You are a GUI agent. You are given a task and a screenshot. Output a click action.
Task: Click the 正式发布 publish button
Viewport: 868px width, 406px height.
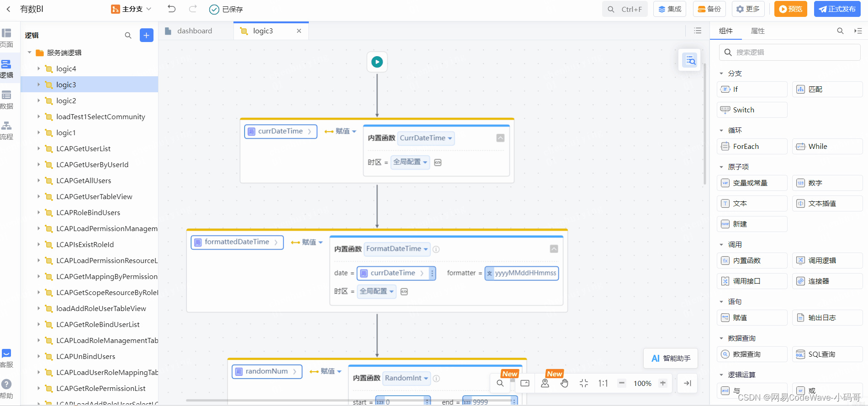[x=837, y=9]
